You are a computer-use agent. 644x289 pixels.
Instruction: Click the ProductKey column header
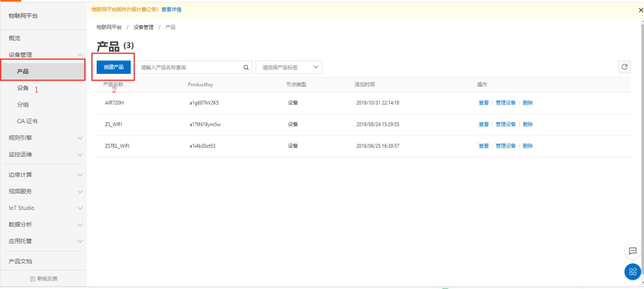click(201, 85)
